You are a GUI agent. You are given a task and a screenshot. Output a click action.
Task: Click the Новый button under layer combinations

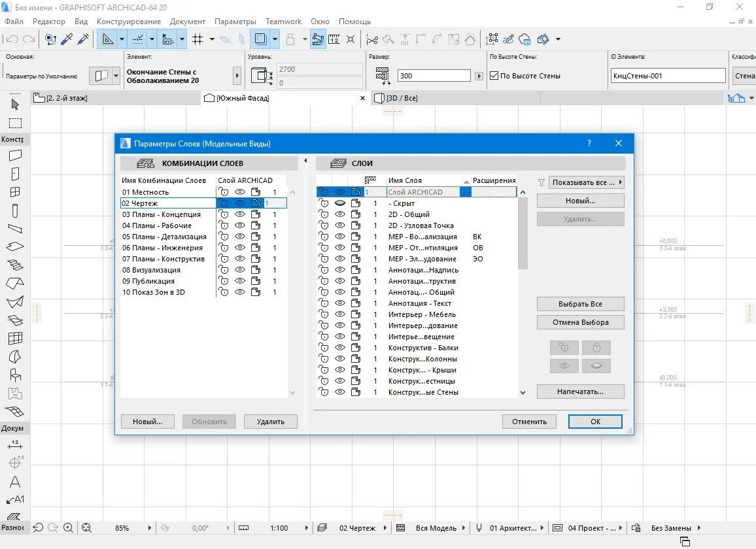click(147, 422)
